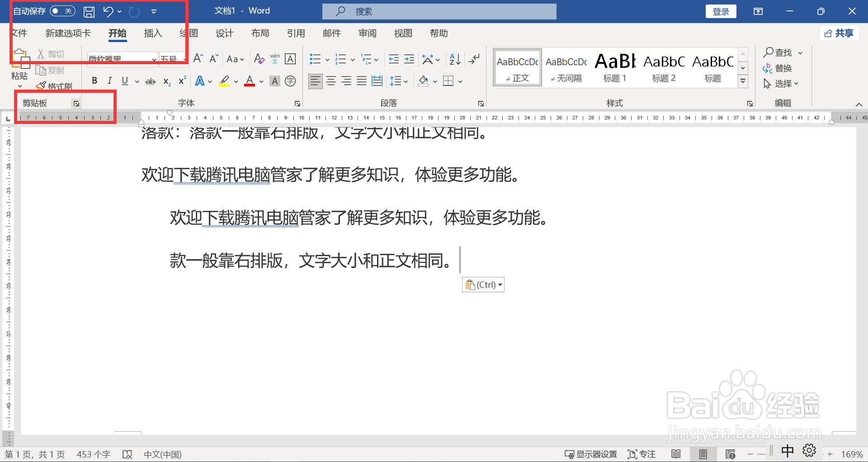The height and width of the screenshot is (462, 868).
Task: Select the 标题 1 style thumbnail
Action: coord(615,67)
